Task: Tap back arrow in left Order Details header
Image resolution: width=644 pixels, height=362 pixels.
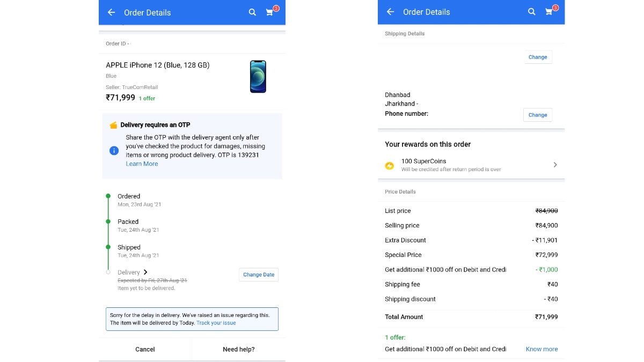Action: [x=111, y=12]
